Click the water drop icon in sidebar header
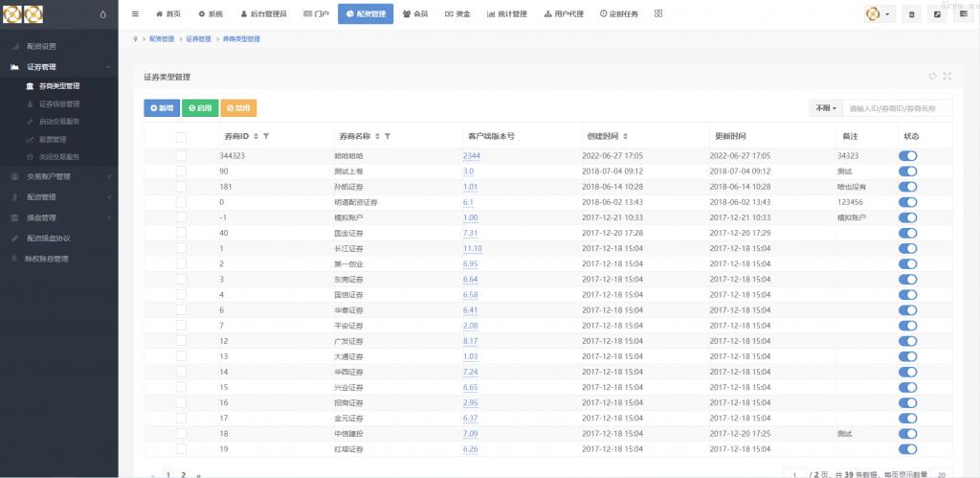Screen dimensions: 980x478 (x=103, y=14)
